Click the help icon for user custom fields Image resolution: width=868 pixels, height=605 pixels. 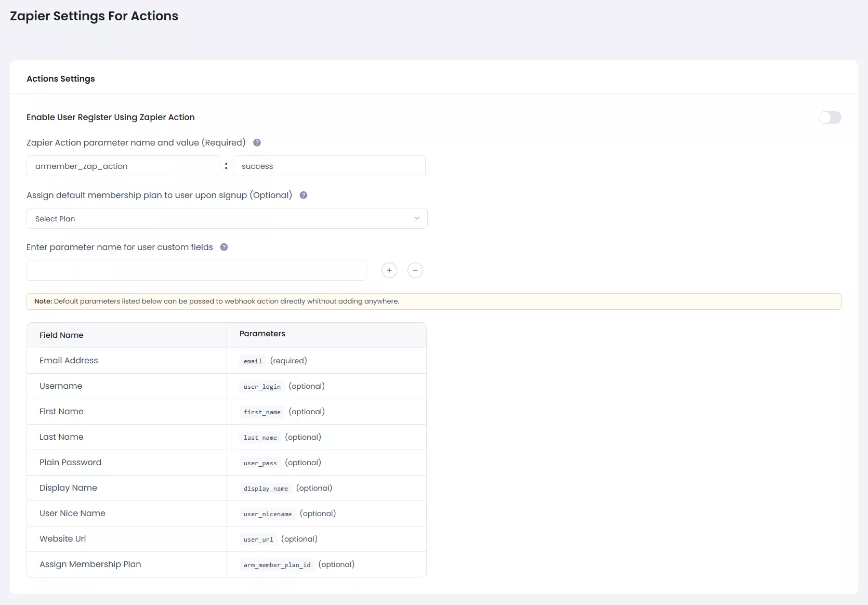[224, 247]
